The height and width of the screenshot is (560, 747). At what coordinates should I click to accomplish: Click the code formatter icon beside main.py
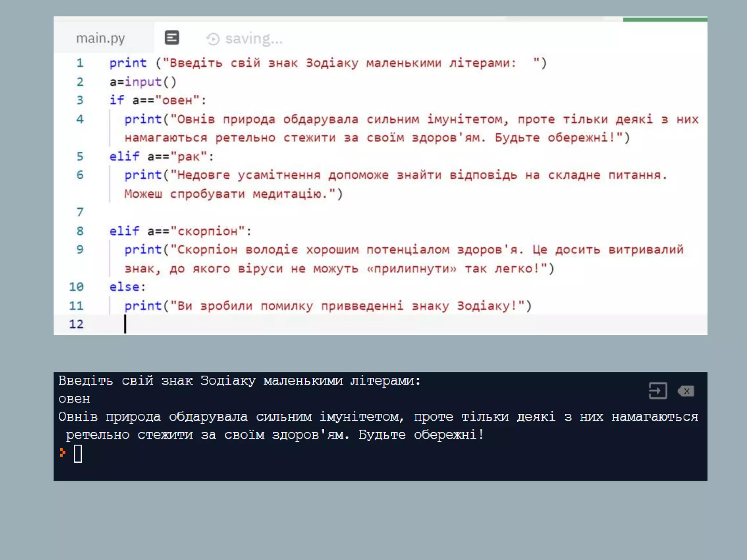(x=172, y=38)
